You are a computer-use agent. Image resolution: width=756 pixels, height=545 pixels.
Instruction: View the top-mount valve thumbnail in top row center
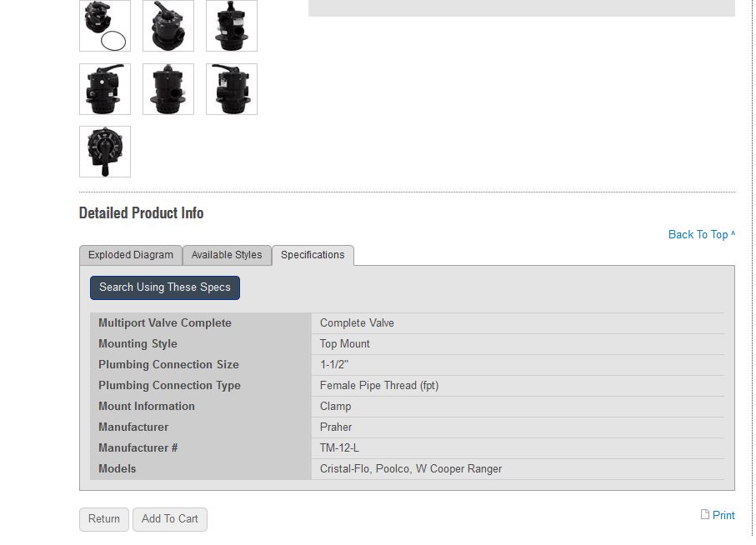[x=168, y=26]
